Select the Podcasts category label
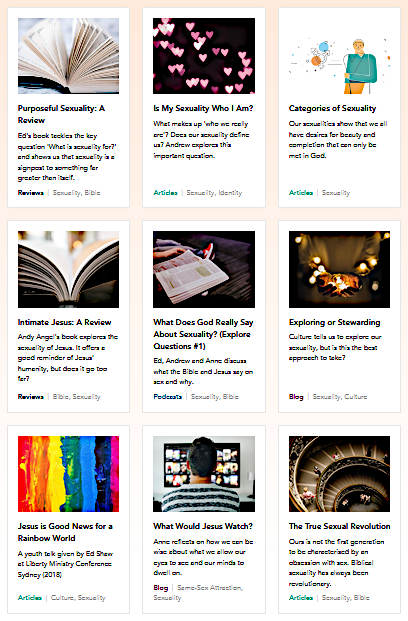Viewport: 408px width, 621px height. 168,396
